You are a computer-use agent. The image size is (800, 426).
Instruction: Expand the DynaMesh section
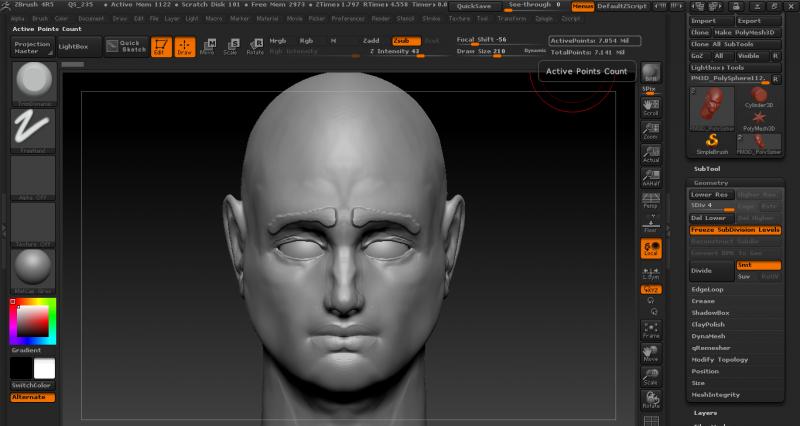(x=708, y=335)
